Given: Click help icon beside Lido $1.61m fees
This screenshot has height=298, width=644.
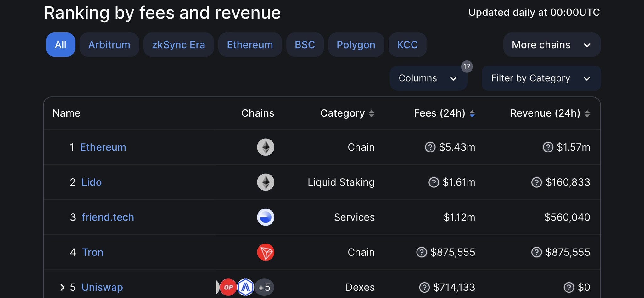Looking at the screenshot, I should click(x=434, y=182).
